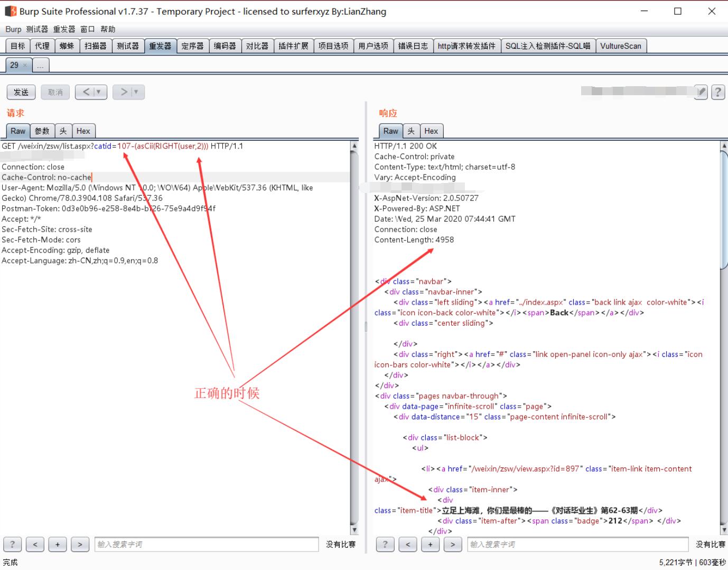The width and height of the screenshot is (728, 570).
Task: Select the request 参数 tab
Action: click(42, 131)
